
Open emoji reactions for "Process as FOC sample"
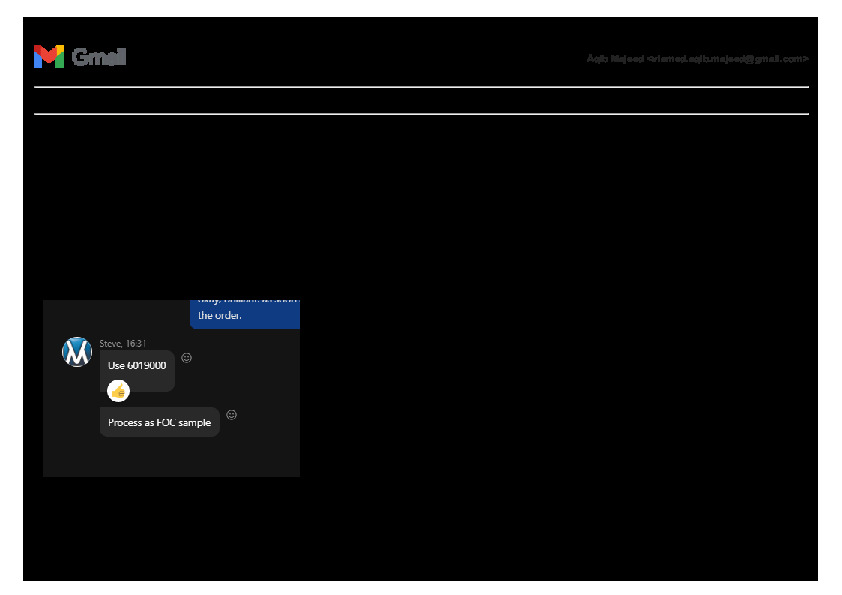point(231,415)
